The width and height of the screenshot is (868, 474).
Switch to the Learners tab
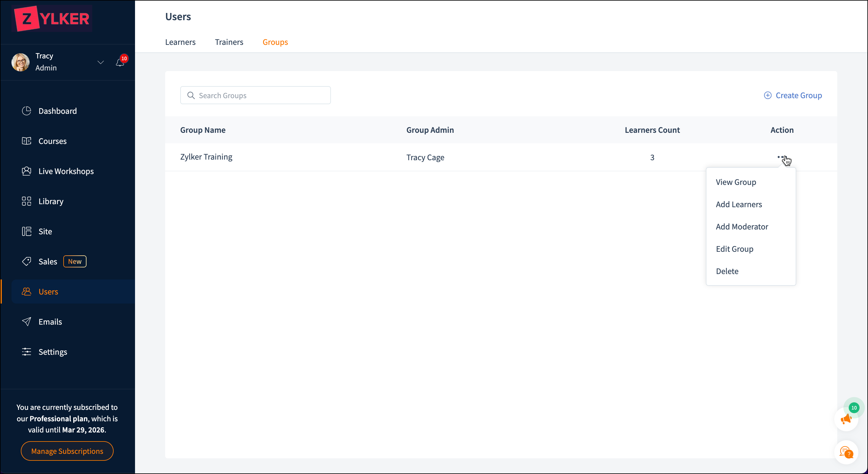pyautogui.click(x=180, y=42)
